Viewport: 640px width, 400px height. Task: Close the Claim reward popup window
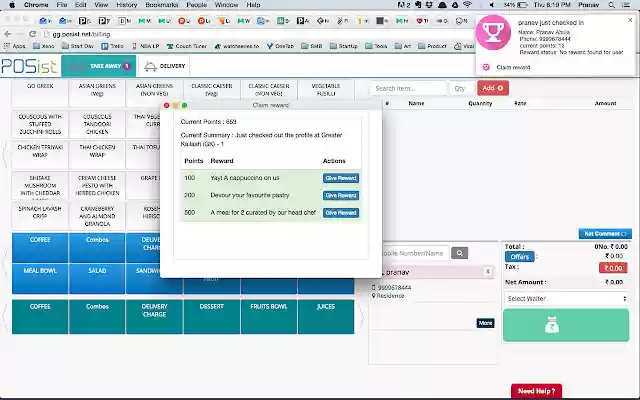pos(167,105)
